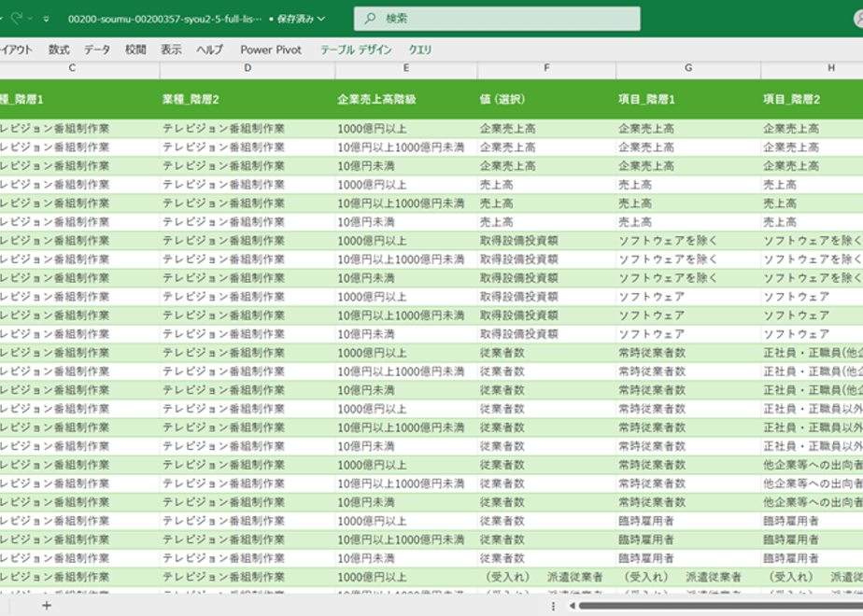Open the データ ribbon tab
The width and height of the screenshot is (863, 616).
point(97,49)
